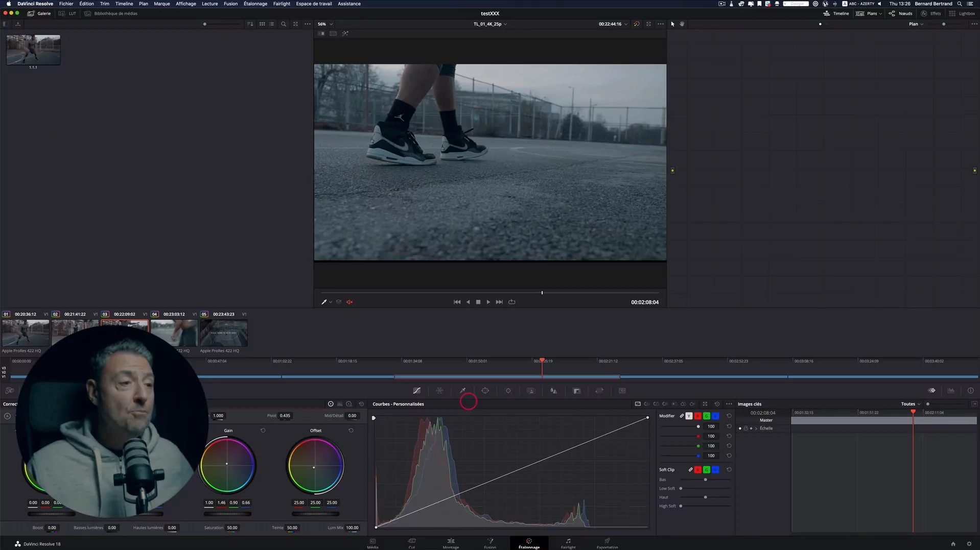Open the Magic Mask palette
The height and width of the screenshot is (550, 980).
point(531,391)
